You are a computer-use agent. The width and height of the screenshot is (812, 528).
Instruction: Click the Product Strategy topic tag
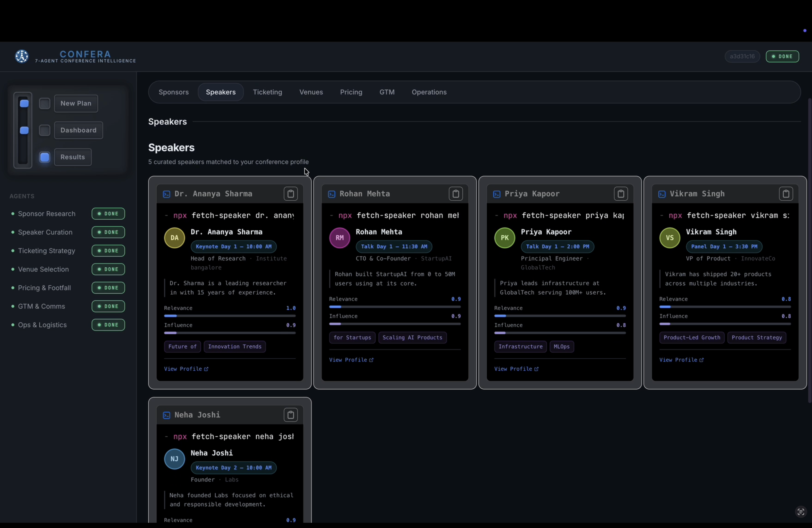(x=757, y=337)
